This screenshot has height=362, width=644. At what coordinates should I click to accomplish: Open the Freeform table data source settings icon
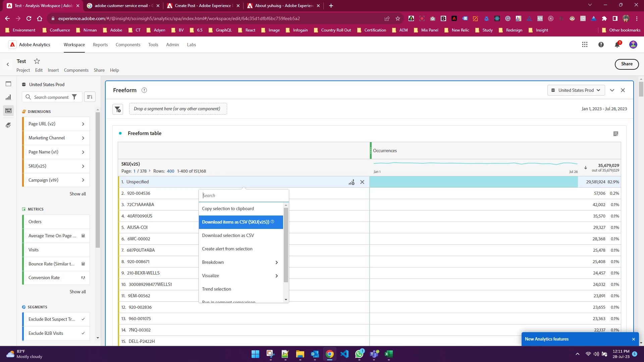click(615, 134)
